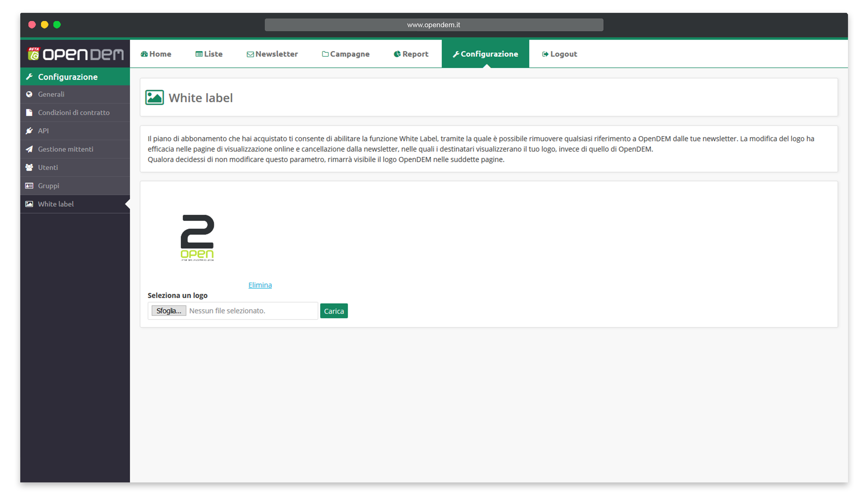This screenshot has width=868, height=498.
Task: Click the Home dashboard icon
Action: click(144, 54)
